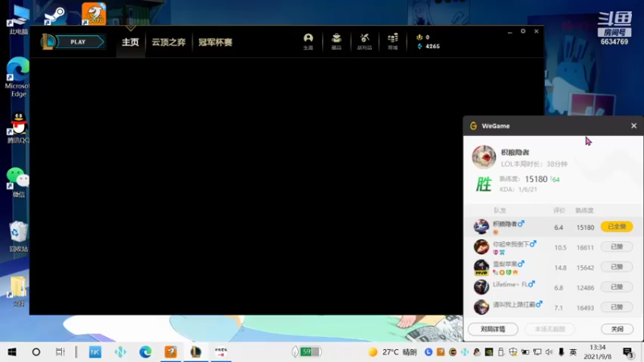The width and height of the screenshot is (644, 362).
Task: Click the blue essence 4265 balance
Action: click(x=428, y=47)
